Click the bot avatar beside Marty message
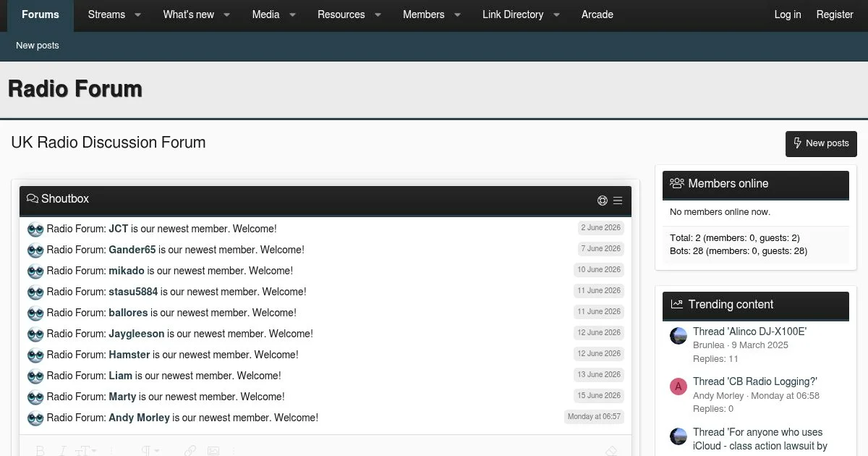This screenshot has width=868, height=456. (x=35, y=397)
